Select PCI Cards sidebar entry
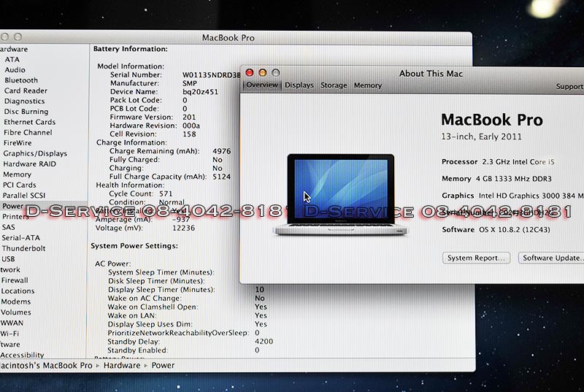584x392 pixels. pyautogui.click(x=20, y=185)
